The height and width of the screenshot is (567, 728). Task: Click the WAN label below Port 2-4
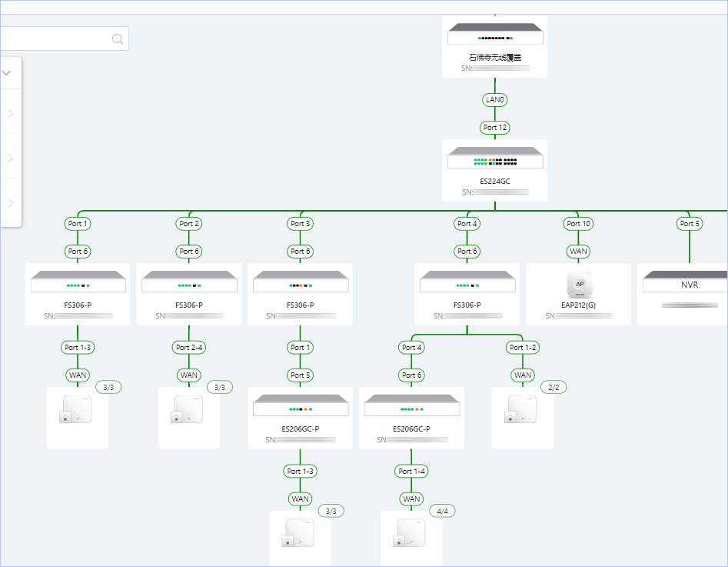(189, 375)
